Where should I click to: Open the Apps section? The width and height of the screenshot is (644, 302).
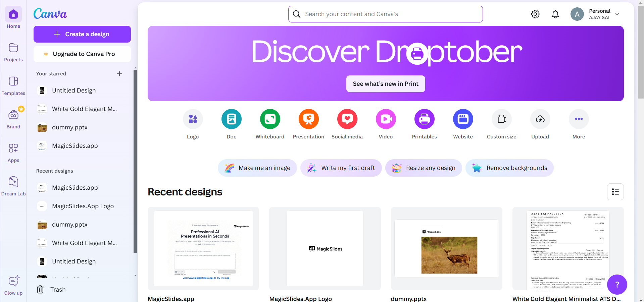pyautogui.click(x=13, y=153)
